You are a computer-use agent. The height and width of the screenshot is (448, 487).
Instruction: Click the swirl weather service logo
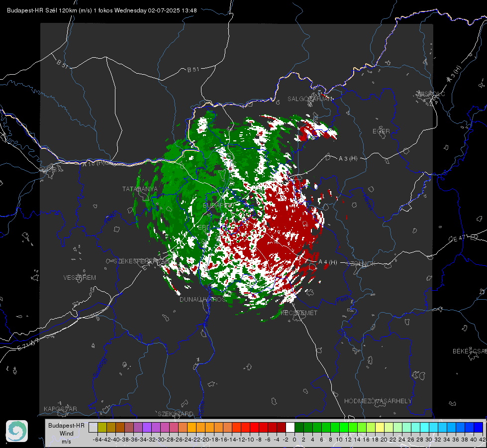(x=17, y=431)
